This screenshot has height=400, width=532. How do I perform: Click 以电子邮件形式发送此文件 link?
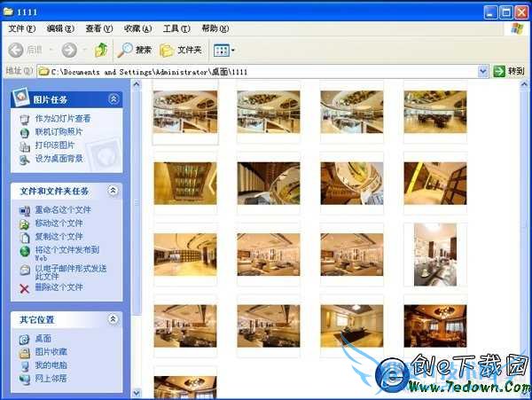pyautogui.click(x=71, y=272)
